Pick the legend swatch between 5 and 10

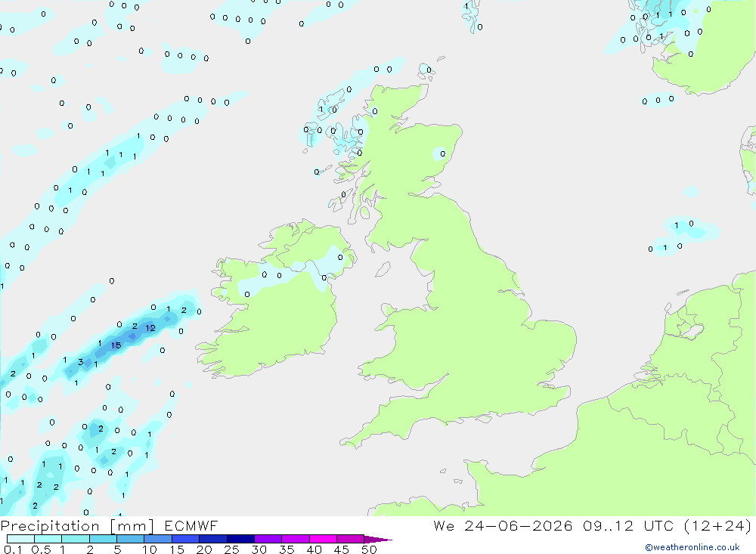coord(130,539)
